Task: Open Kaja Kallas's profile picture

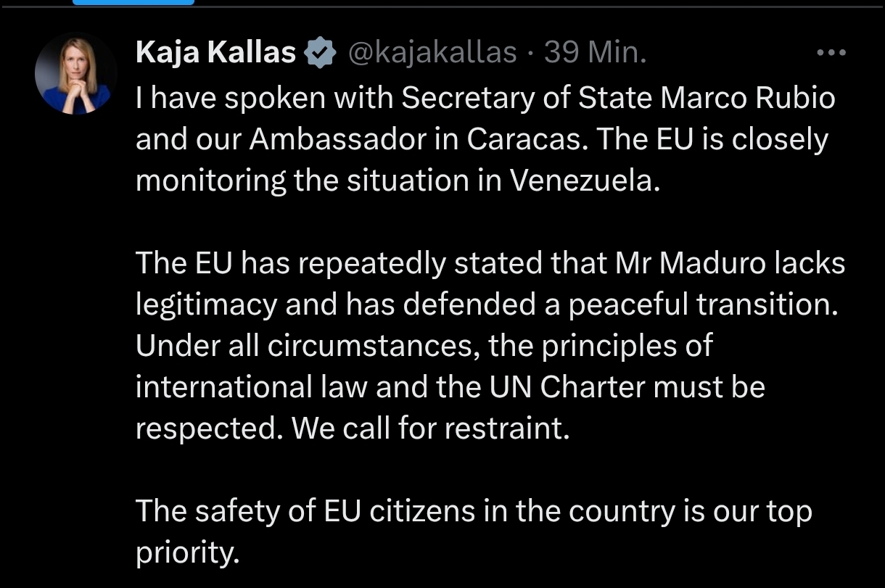Action: [76, 73]
